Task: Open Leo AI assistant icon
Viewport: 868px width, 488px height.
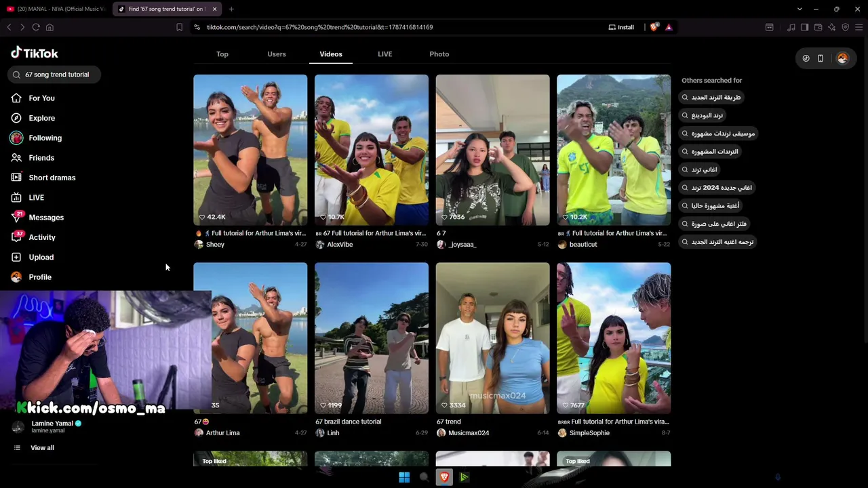Action: click(x=831, y=27)
